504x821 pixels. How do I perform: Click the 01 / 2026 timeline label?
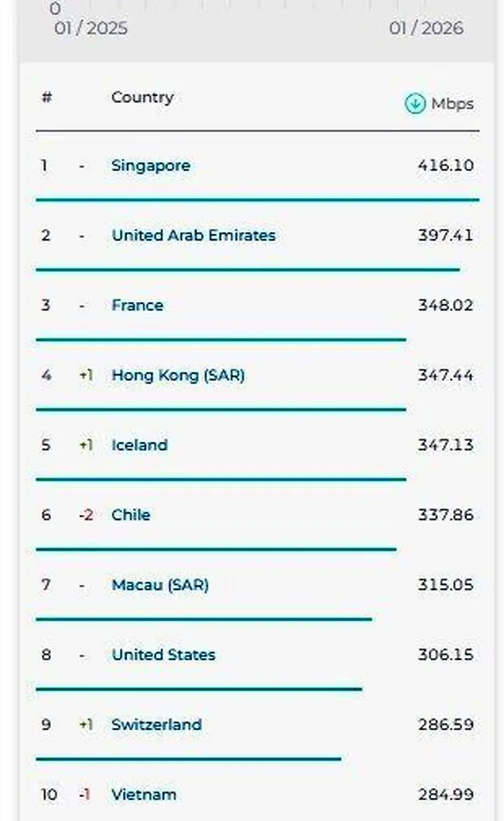coord(426,28)
